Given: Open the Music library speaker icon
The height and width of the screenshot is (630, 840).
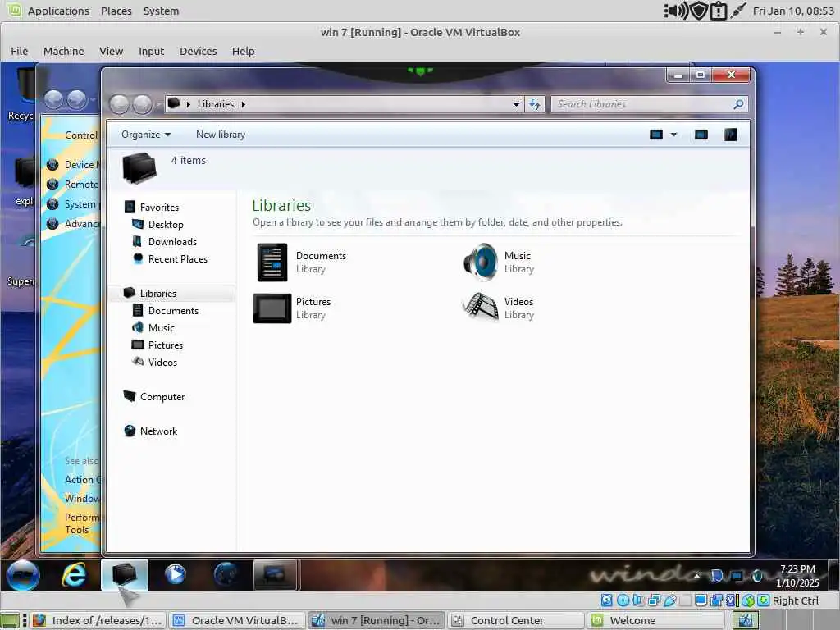Looking at the screenshot, I should tap(481, 262).
